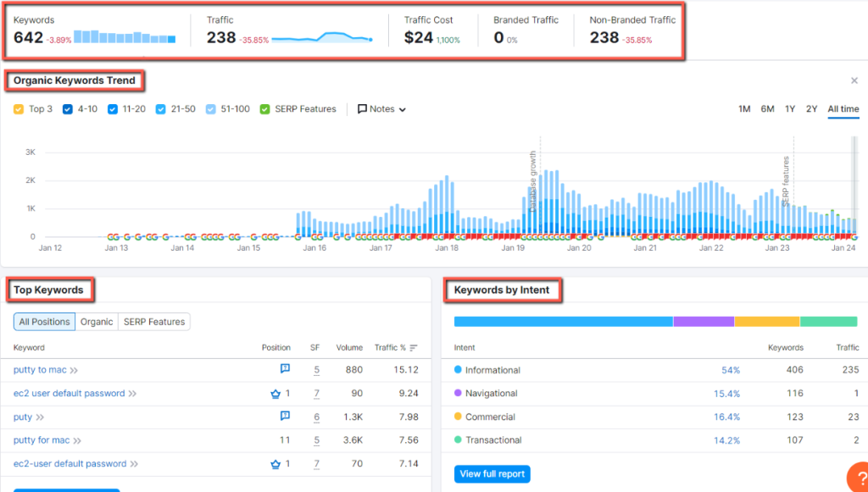Select the 1Y time range

pos(789,108)
